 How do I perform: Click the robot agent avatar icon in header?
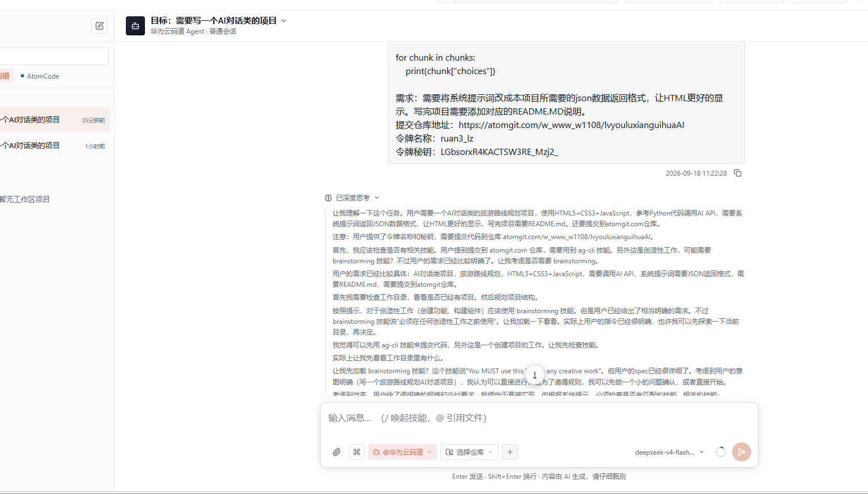(135, 26)
